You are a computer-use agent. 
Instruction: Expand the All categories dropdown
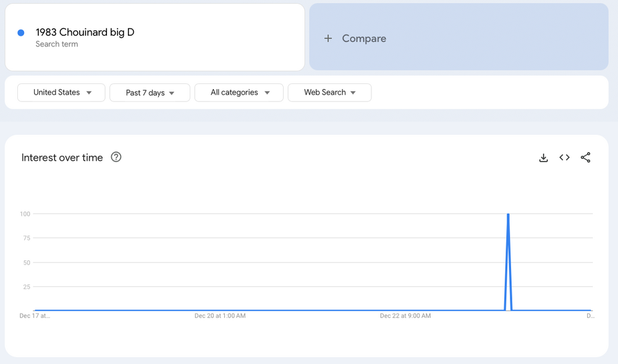pos(239,93)
